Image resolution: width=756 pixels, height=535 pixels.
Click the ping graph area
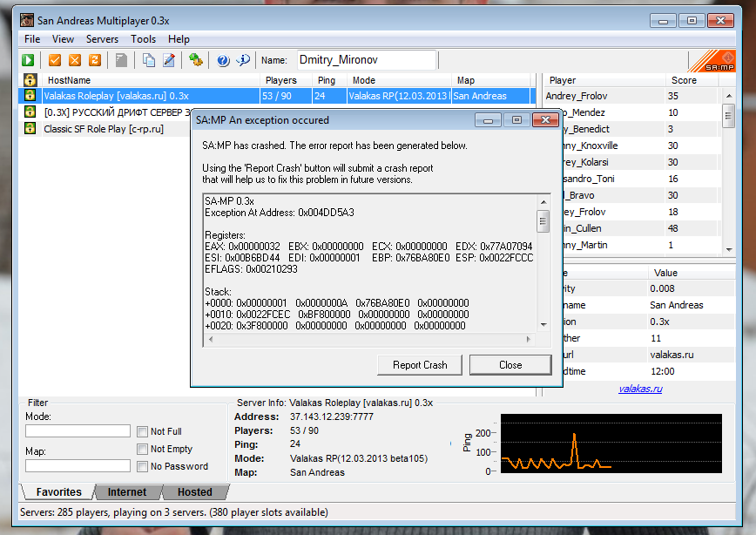coord(611,444)
